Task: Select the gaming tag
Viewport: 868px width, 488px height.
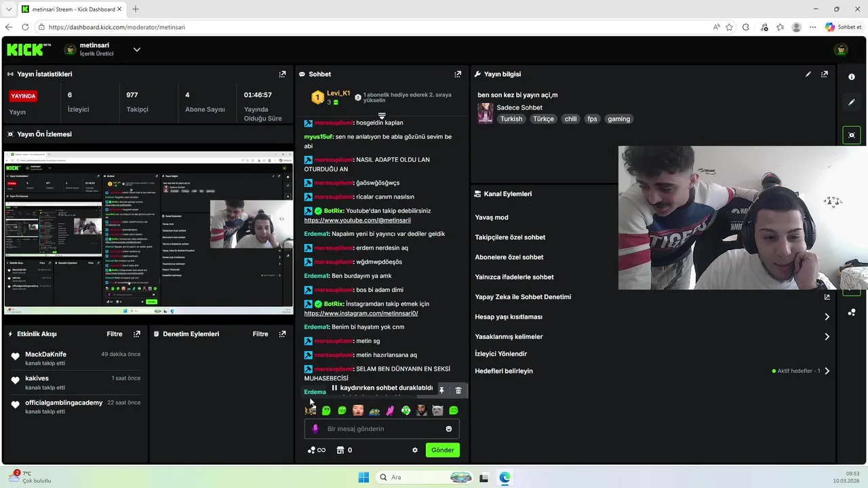Action: 618,119
